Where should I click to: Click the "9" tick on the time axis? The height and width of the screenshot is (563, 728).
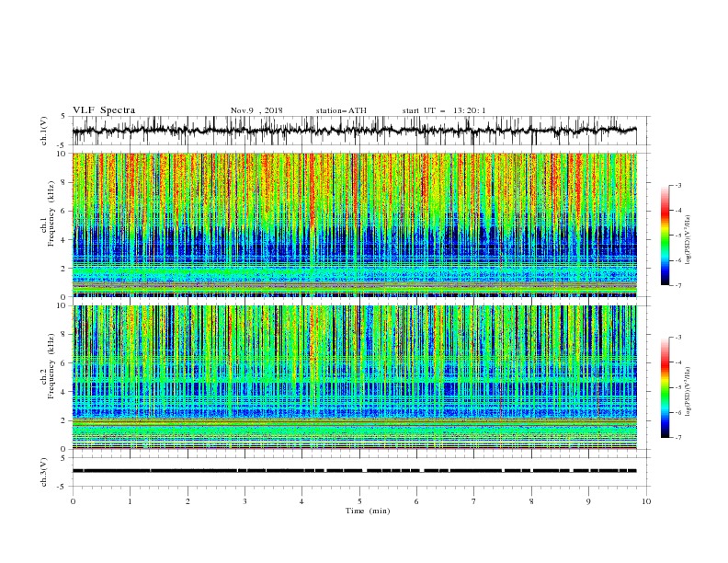tap(588, 501)
